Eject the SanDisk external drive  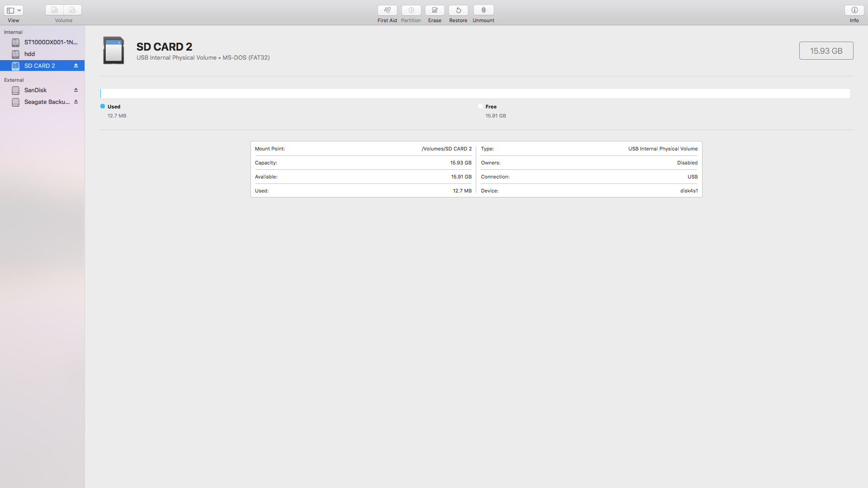(x=76, y=90)
